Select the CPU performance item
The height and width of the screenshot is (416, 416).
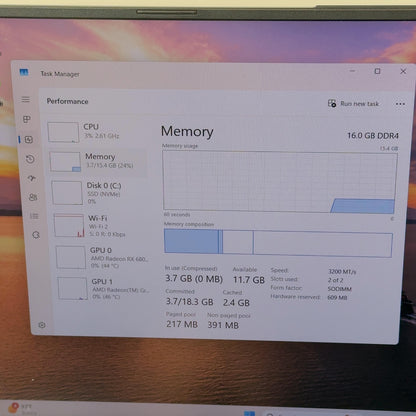pos(97,131)
